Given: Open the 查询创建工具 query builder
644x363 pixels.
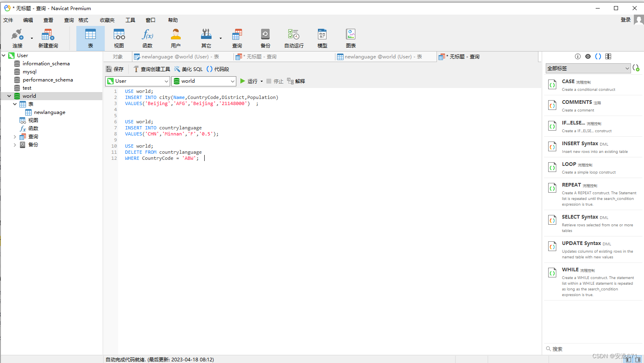Looking at the screenshot, I should click(151, 69).
